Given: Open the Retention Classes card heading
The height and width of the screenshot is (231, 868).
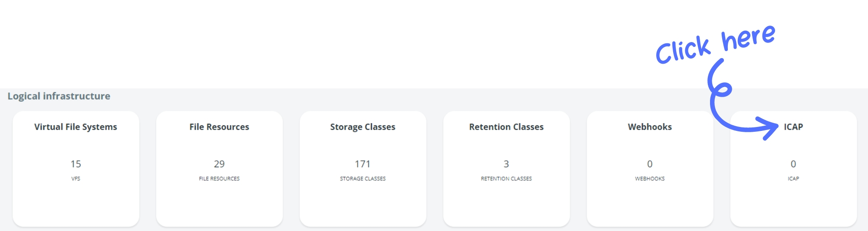Looking at the screenshot, I should coord(506,127).
